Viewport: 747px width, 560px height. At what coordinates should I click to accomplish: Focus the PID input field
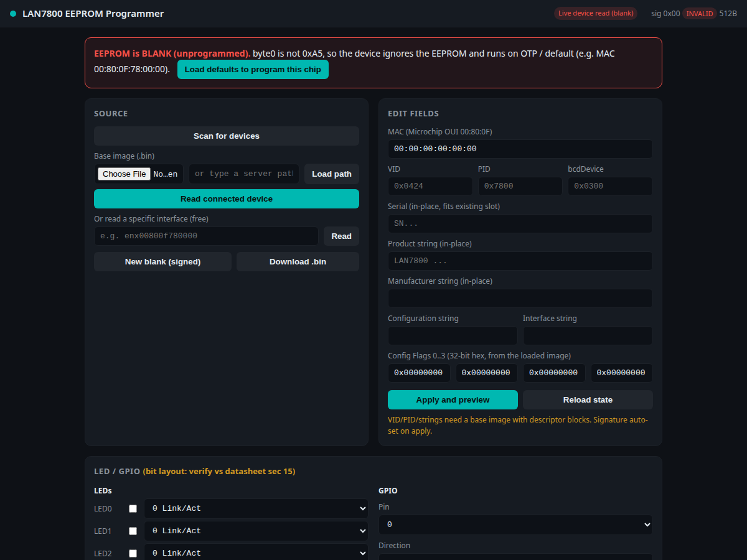point(520,186)
